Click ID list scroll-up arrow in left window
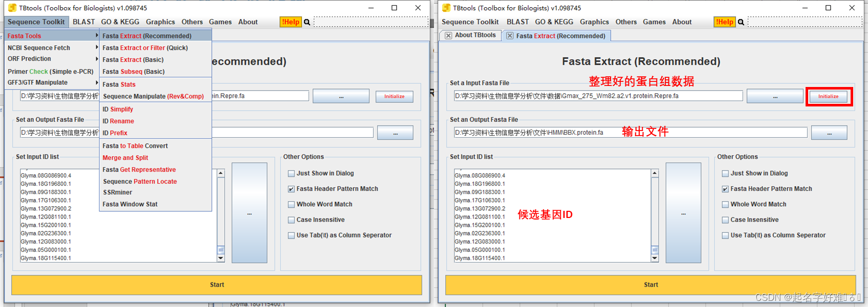 (221, 173)
